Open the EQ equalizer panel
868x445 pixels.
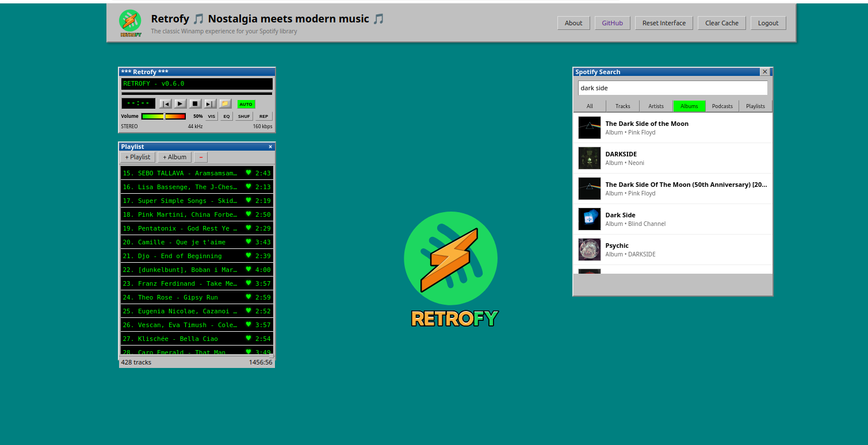(226, 116)
